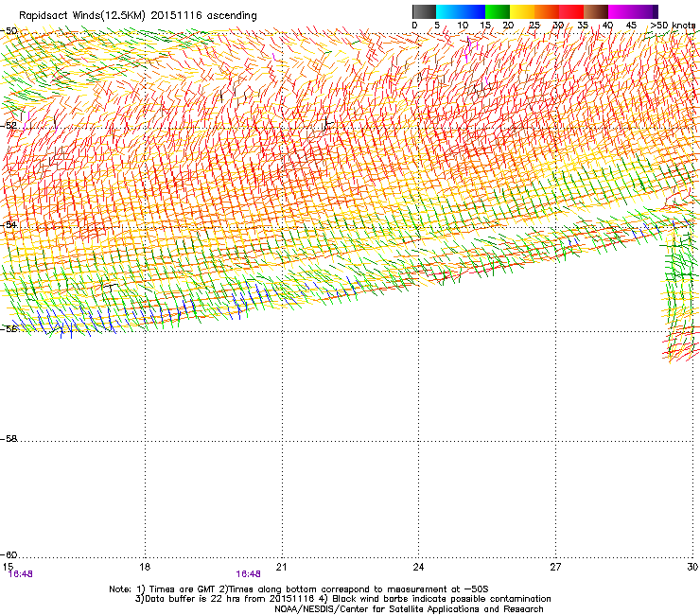700x615 pixels.
Task: Click the longitude axis label "30" at bottom
Action: tap(692, 567)
